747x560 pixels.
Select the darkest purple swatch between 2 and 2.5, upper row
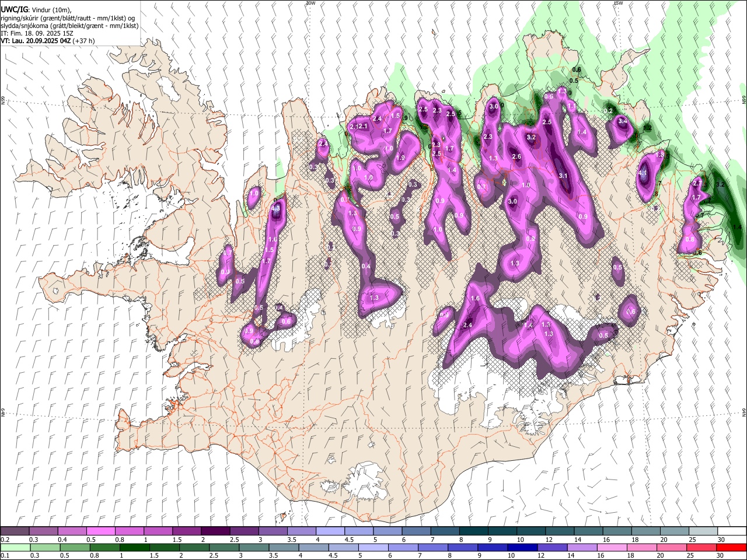click(215, 531)
